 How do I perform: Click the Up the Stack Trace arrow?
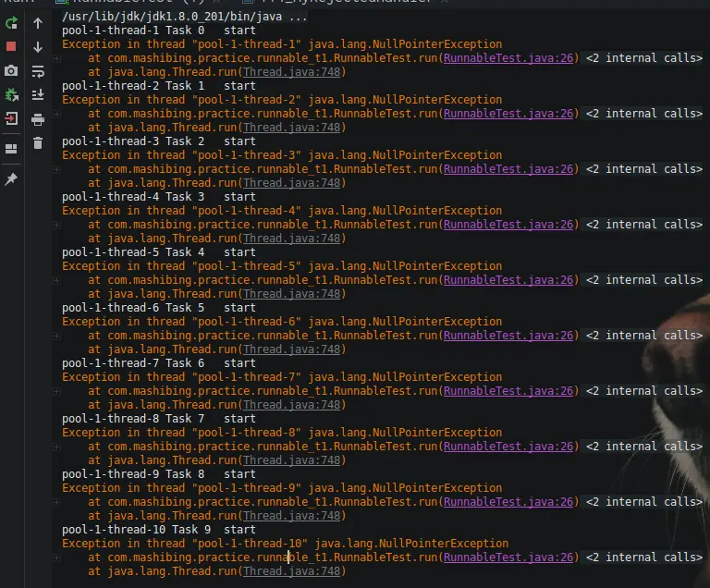[x=38, y=23]
